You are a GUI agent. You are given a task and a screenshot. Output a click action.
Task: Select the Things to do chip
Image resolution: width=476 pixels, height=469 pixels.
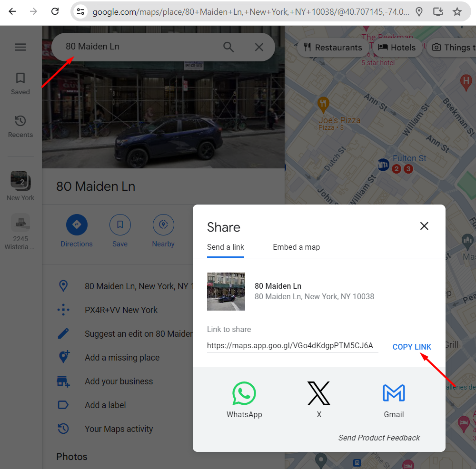452,47
